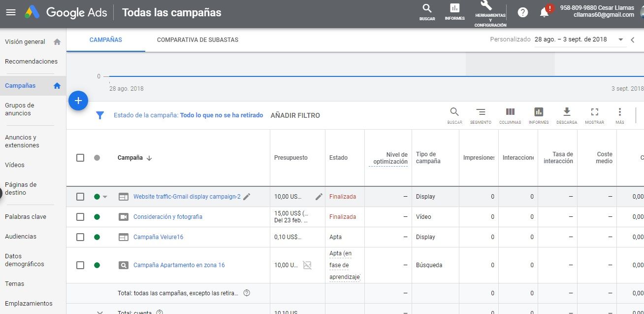Open the Más overflow menu
The width and height of the screenshot is (644, 314).
coord(620,112)
